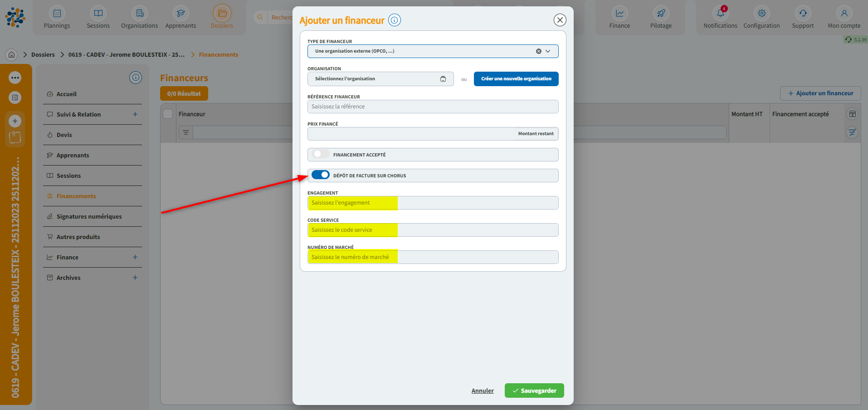Enable the Financement accepté toggle
The width and height of the screenshot is (868, 410).
click(x=321, y=154)
